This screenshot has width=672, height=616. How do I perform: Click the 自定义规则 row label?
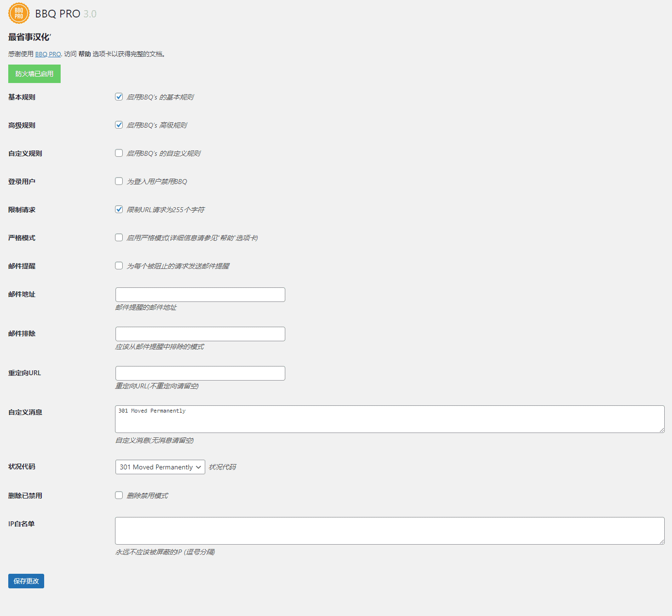click(x=25, y=153)
